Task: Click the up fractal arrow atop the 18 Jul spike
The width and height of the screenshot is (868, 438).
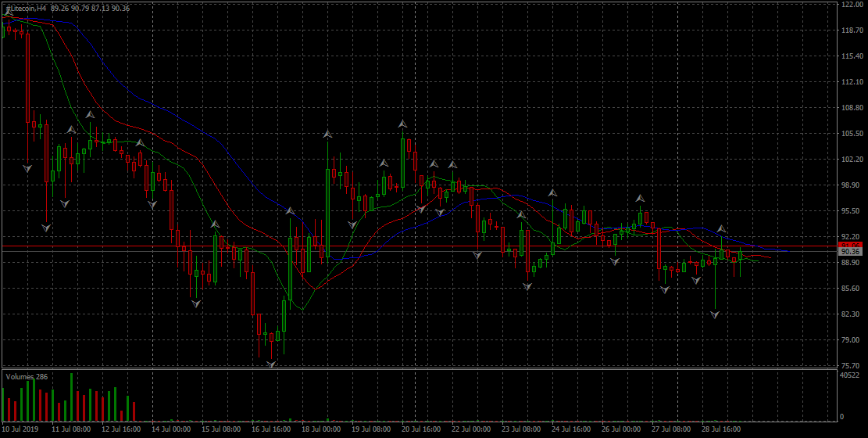Action: click(327, 135)
